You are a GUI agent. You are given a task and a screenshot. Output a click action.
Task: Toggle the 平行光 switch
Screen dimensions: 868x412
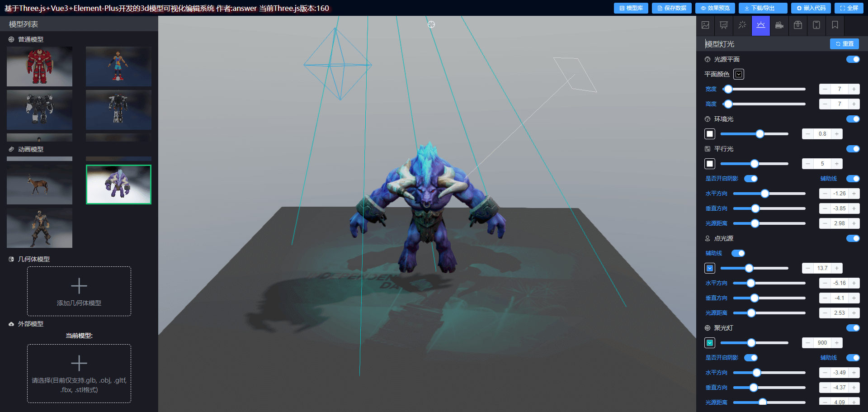(853, 149)
